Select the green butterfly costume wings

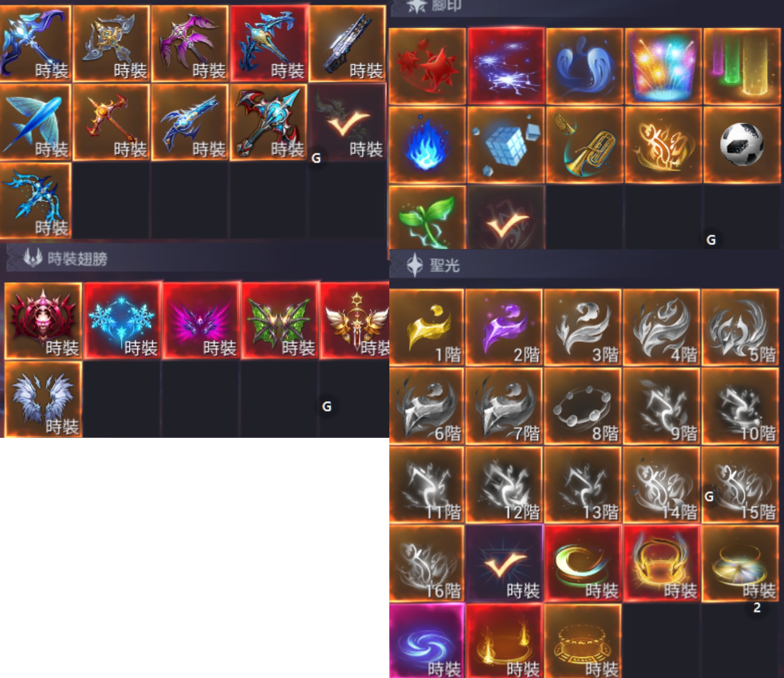(x=280, y=321)
